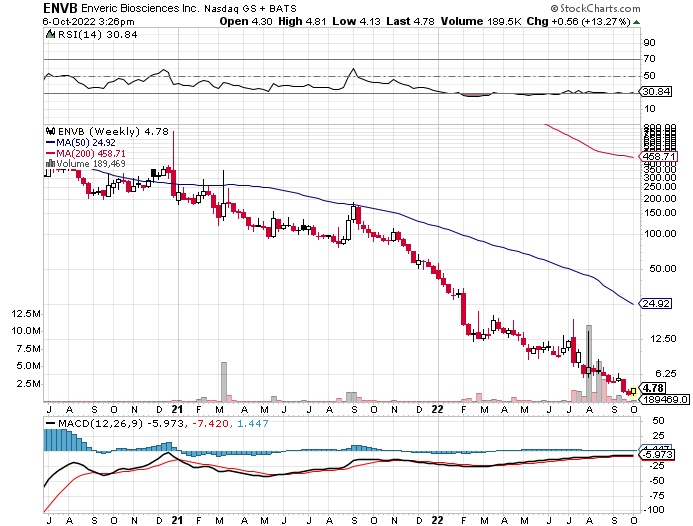Screen dimensions: 693x526
Task: Click the yellow highlighted latest weekly candle
Action: pyautogui.click(x=633, y=391)
